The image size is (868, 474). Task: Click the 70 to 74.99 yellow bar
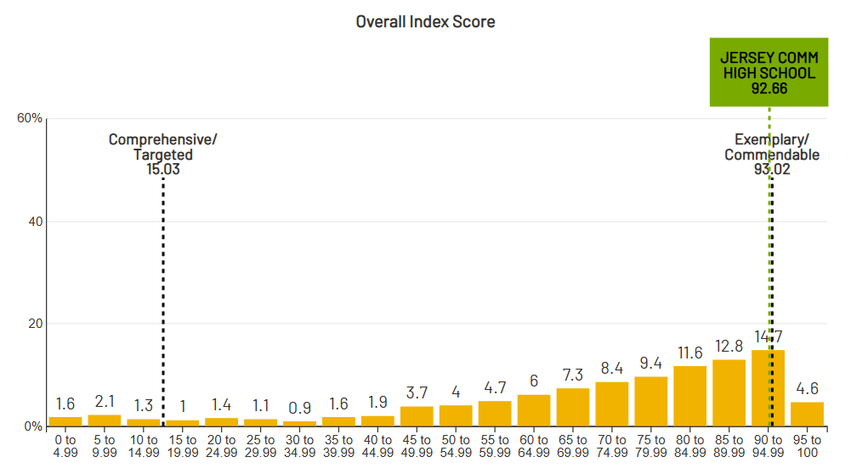(611, 403)
